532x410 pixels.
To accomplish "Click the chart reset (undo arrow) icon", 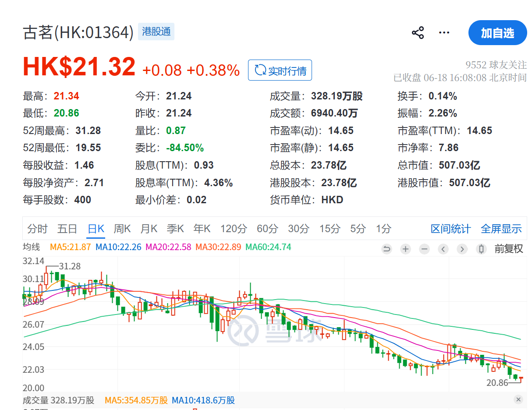I will [387, 249].
